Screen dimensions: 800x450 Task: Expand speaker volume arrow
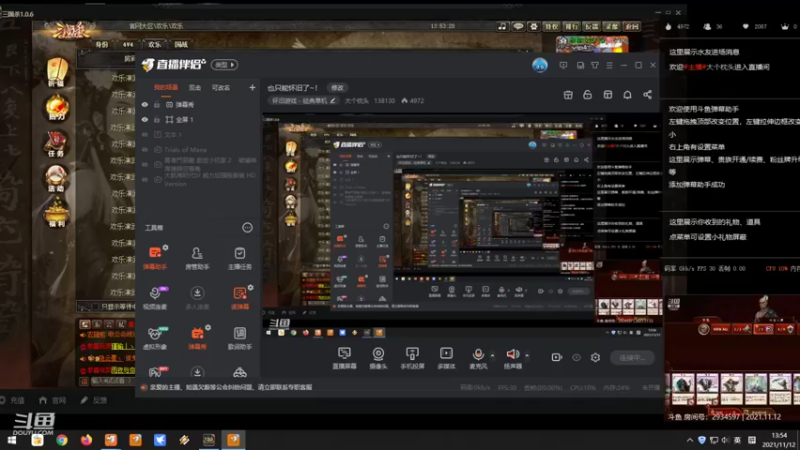(527, 356)
